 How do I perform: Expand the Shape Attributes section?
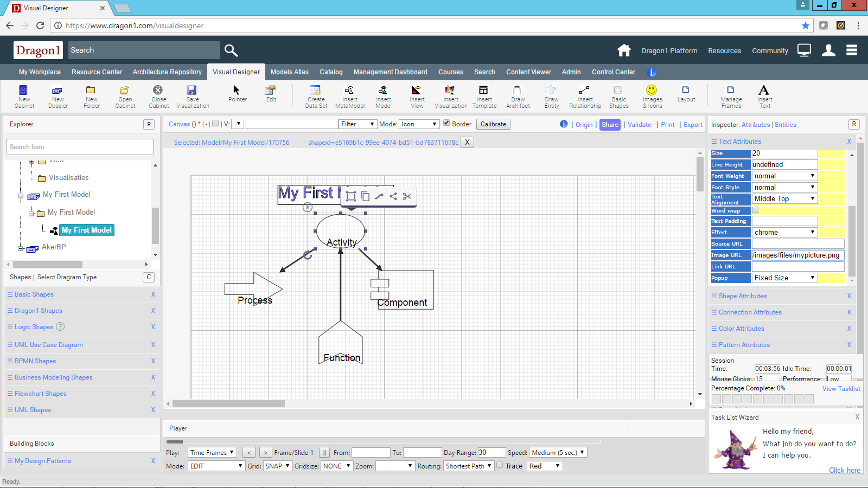click(x=743, y=296)
